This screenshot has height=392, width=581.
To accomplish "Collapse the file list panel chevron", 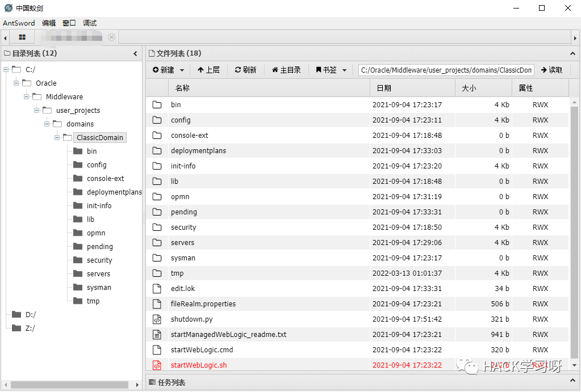I will pyautogui.click(x=572, y=54).
